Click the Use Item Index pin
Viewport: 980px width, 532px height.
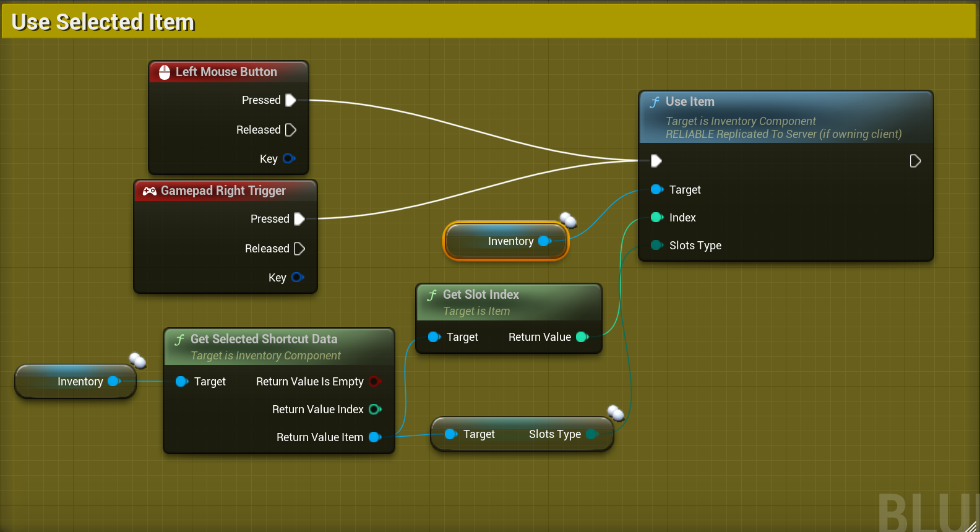(657, 217)
